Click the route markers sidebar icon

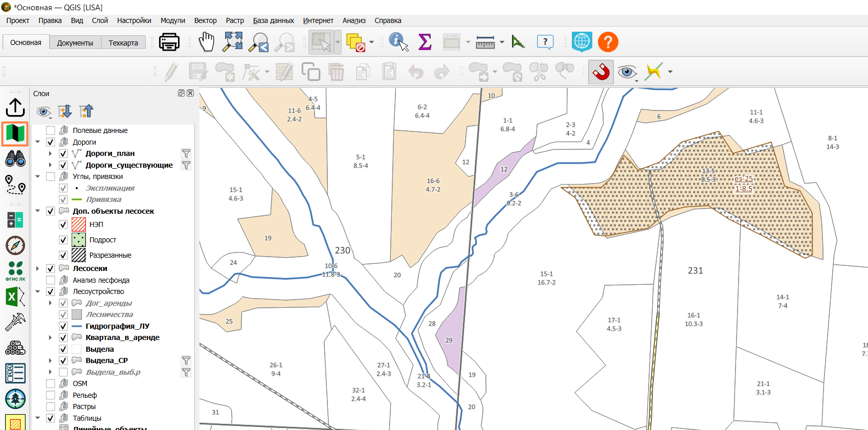click(15, 185)
